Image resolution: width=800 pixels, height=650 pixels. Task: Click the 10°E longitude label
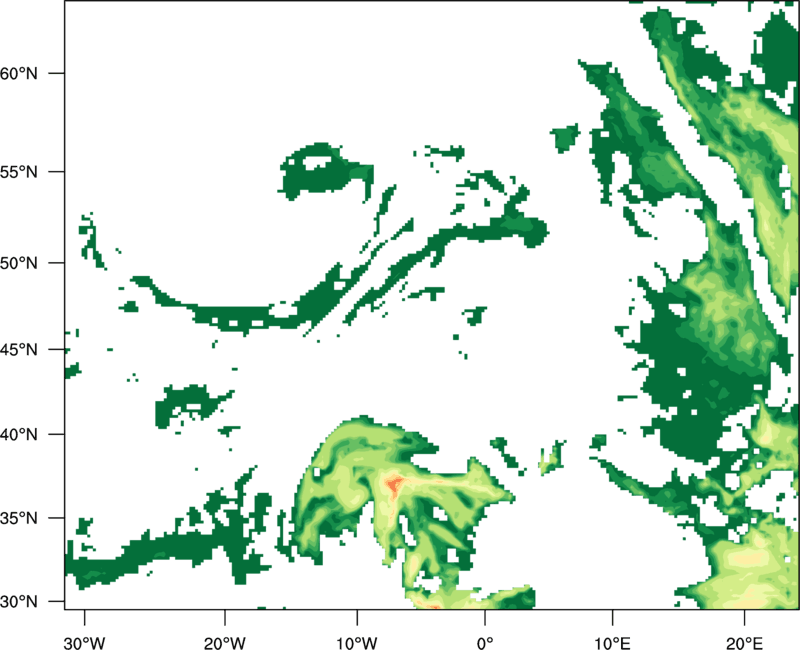[x=612, y=643]
